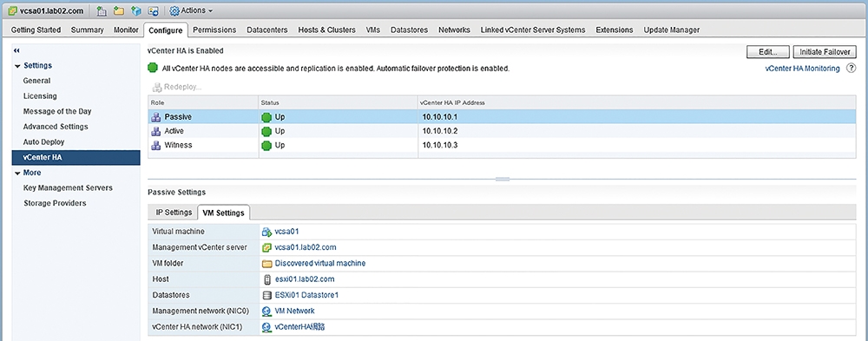The image size is (868, 341).
Task: Click the Discovered virtual machine folder icon
Action: (266, 264)
